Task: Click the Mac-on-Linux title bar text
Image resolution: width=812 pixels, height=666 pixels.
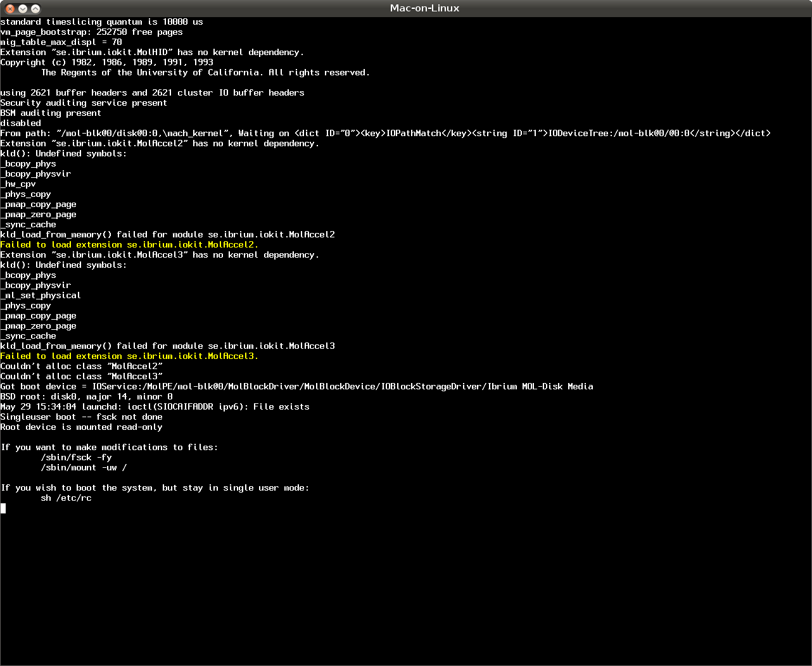Action: coord(424,8)
